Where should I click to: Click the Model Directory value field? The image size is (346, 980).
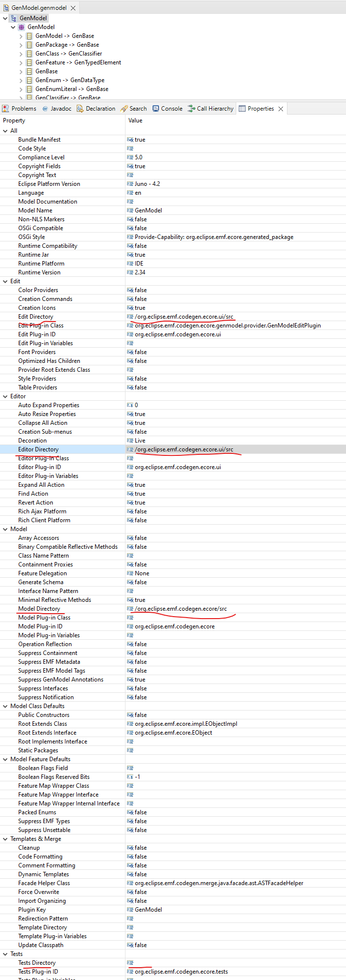pyautogui.click(x=236, y=609)
